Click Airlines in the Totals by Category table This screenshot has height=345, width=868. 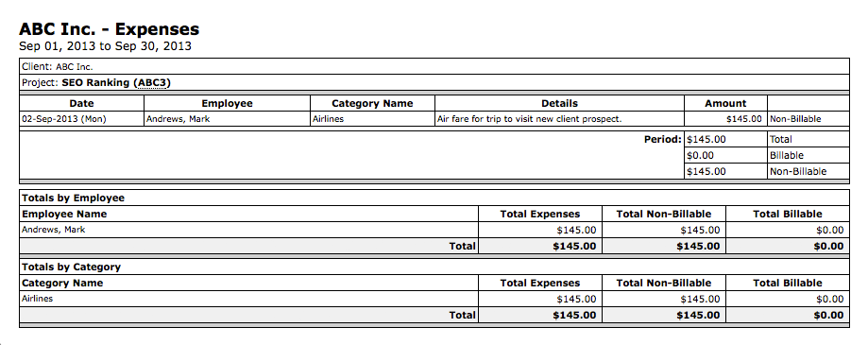[37, 299]
